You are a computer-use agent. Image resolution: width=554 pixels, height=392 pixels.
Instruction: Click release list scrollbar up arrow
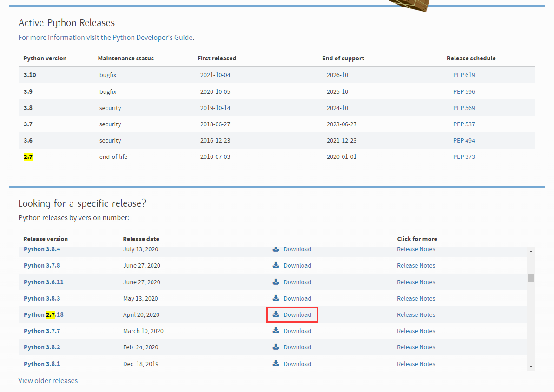point(531,251)
